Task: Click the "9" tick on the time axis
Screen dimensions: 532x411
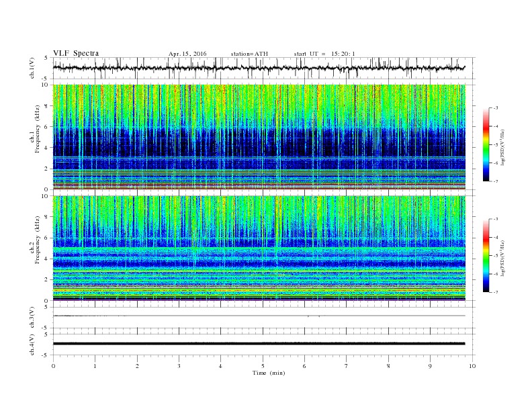Action: [430, 366]
